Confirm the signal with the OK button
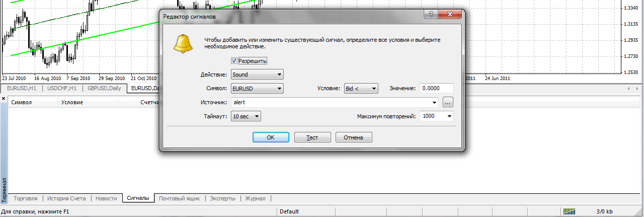Image resolution: width=644 pixels, height=217 pixels. [271, 137]
